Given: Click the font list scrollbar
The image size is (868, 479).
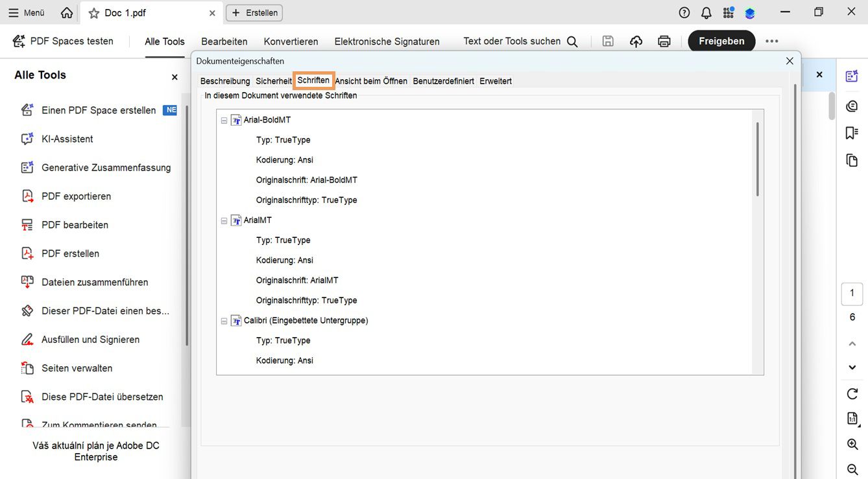Looking at the screenshot, I should pos(758,159).
